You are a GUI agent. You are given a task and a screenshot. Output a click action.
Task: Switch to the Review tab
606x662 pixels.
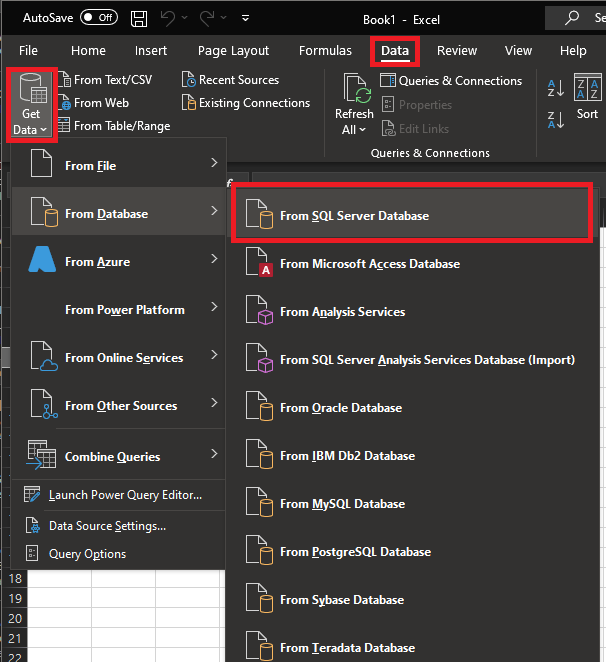457,51
